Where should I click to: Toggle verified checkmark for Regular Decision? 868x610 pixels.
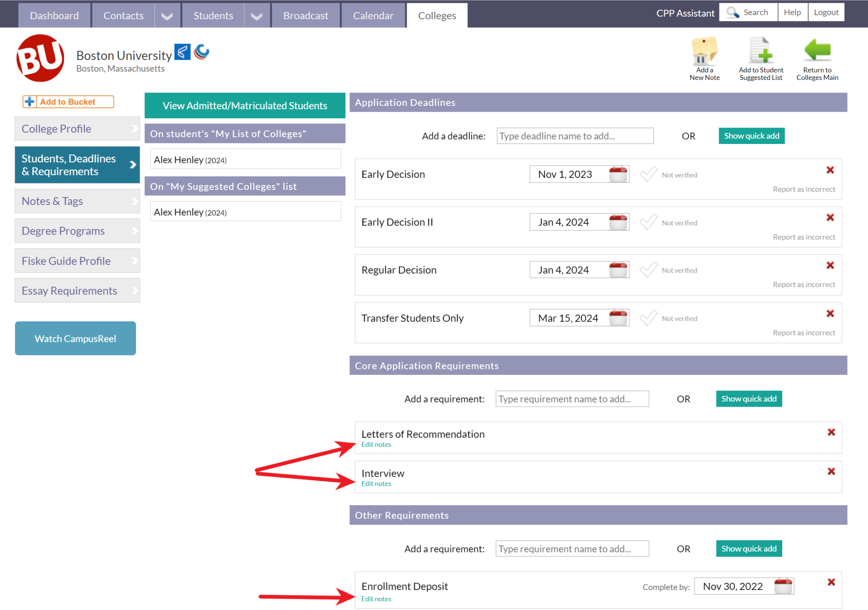[x=648, y=270]
